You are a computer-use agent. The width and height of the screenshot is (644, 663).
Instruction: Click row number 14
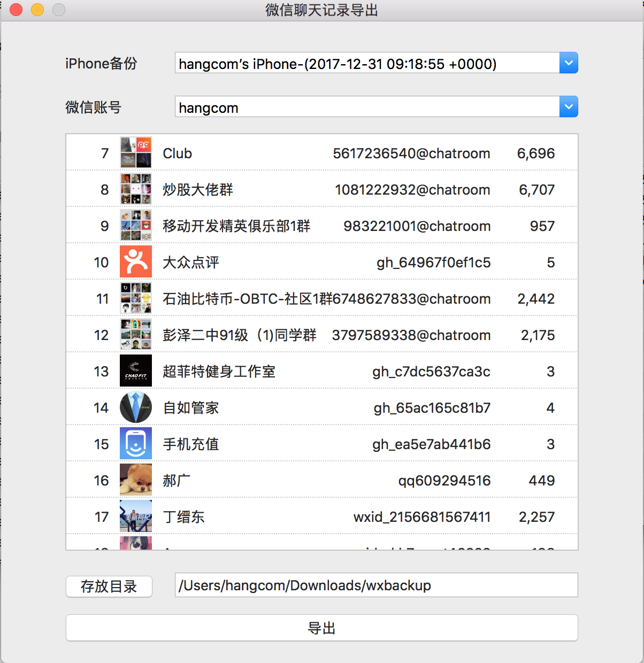pos(101,408)
